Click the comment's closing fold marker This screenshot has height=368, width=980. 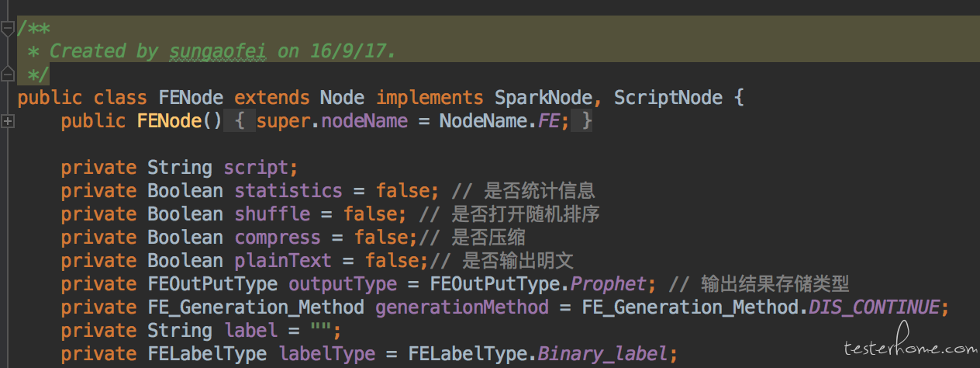[8, 75]
